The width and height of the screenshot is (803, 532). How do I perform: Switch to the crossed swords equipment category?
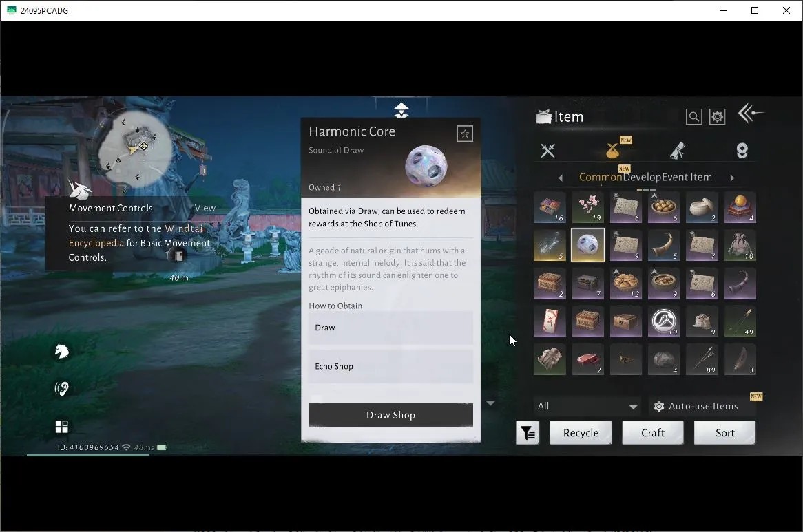pyautogui.click(x=547, y=151)
